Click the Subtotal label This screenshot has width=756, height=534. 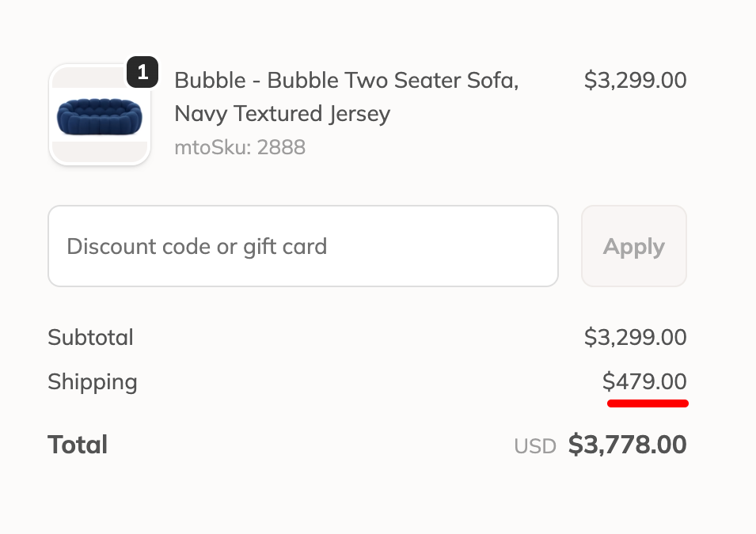[x=90, y=338]
